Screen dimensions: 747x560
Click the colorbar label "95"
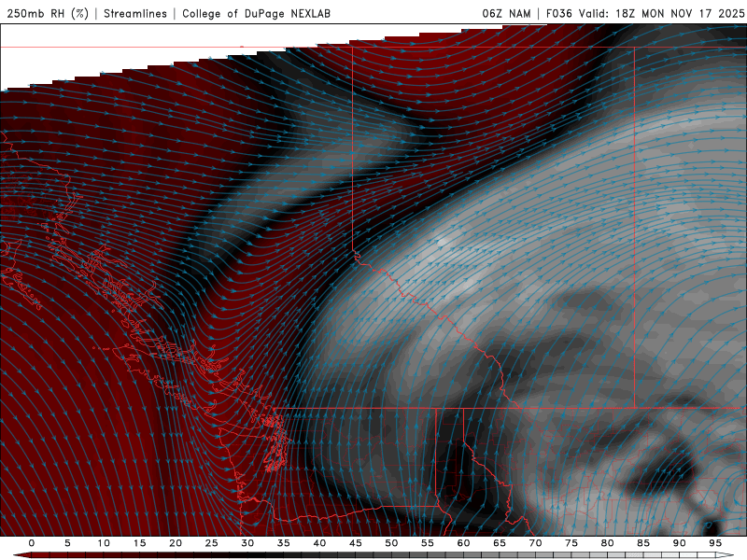coord(715,543)
